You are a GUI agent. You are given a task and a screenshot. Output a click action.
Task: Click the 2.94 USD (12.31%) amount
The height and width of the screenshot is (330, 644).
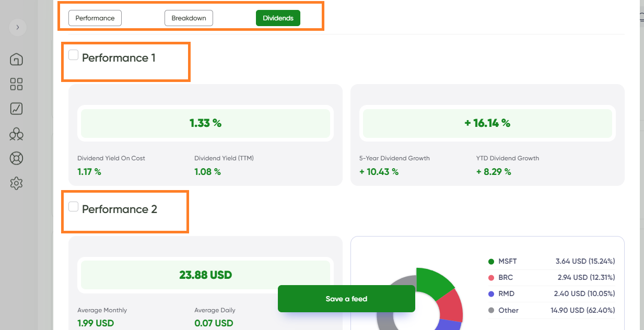tap(586, 277)
